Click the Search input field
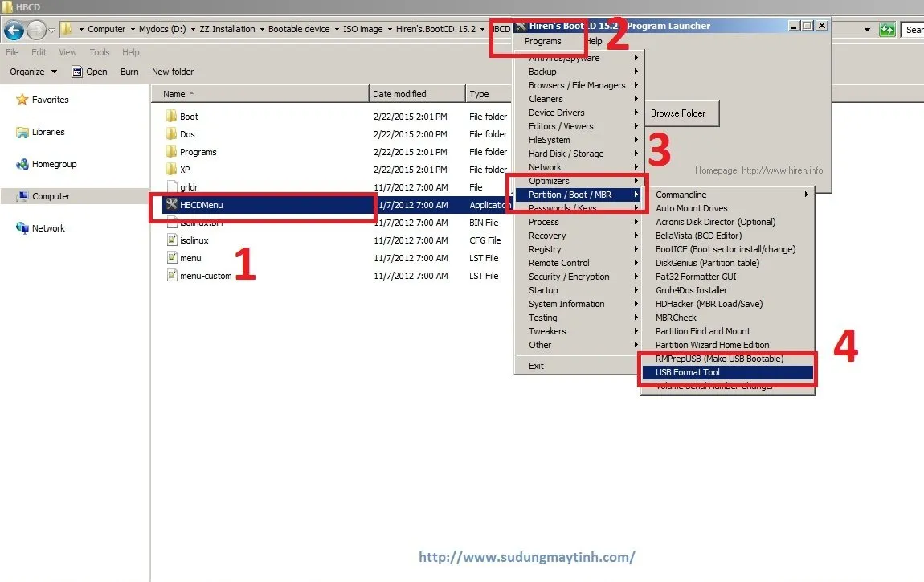This screenshot has width=924, height=582. click(913, 30)
